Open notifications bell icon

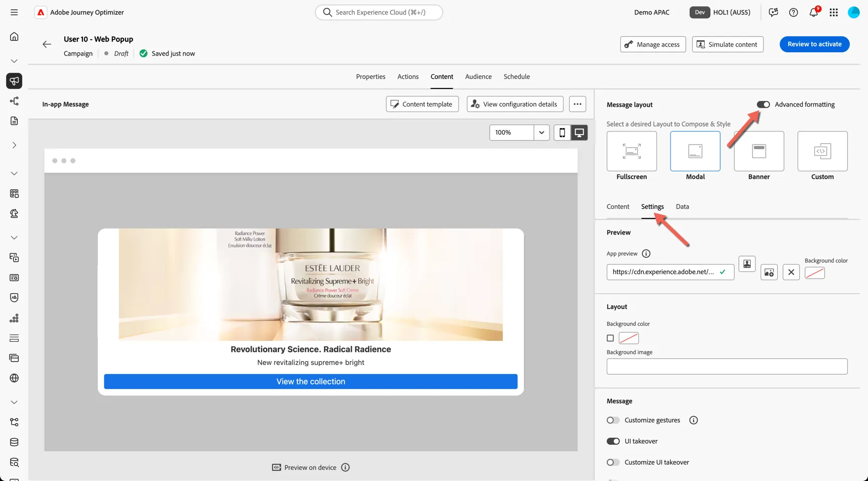coord(813,12)
